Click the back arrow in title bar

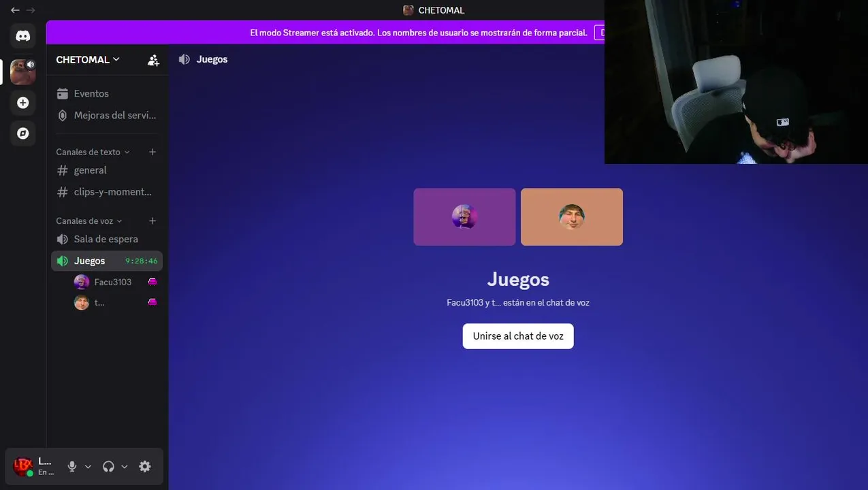tap(15, 10)
